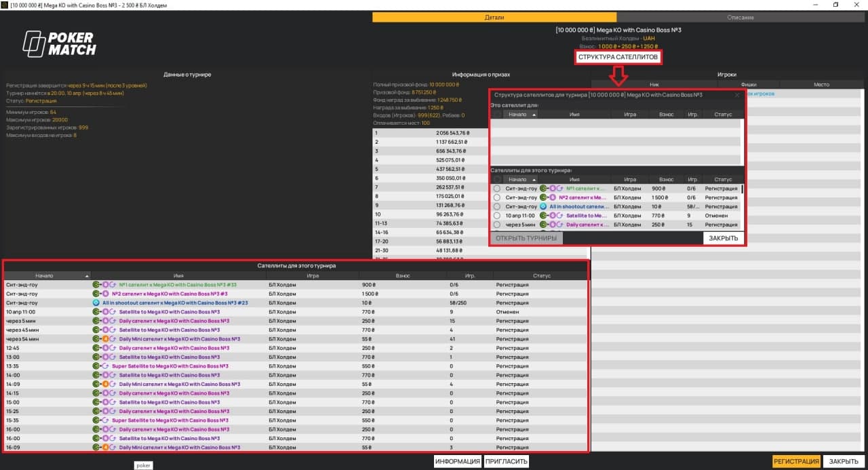Click the green chip icon in the dialog's через 5 мин row
This screenshot has width=868, height=470.
pyautogui.click(x=543, y=224)
